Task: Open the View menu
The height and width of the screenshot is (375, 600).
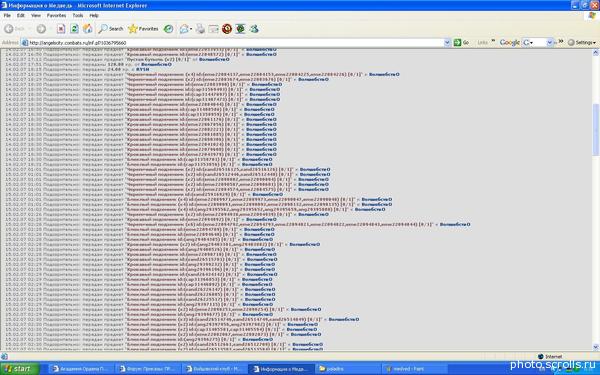Action: pyautogui.click(x=36, y=15)
